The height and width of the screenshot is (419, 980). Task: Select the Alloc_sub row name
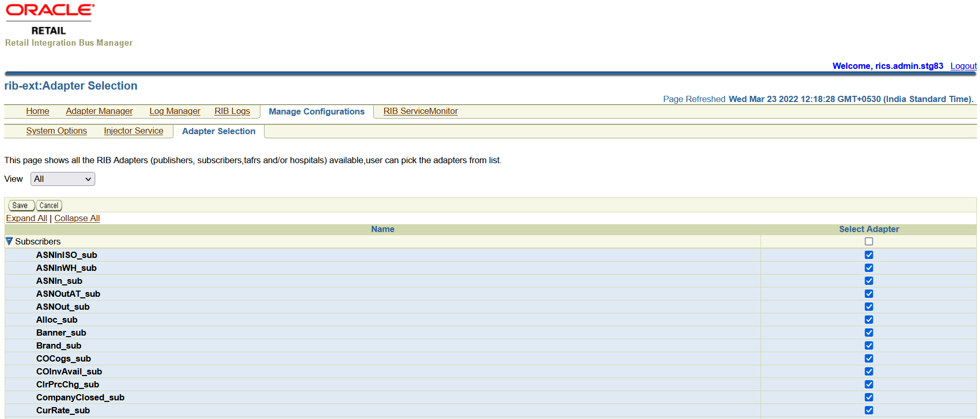[57, 320]
